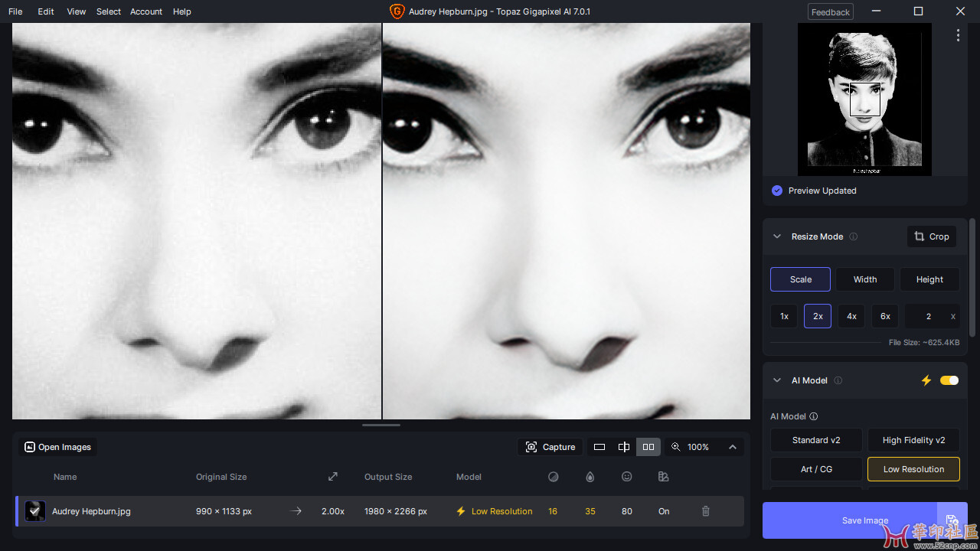980x551 pixels.
Task: Click the Original Size column header
Action: (x=221, y=477)
